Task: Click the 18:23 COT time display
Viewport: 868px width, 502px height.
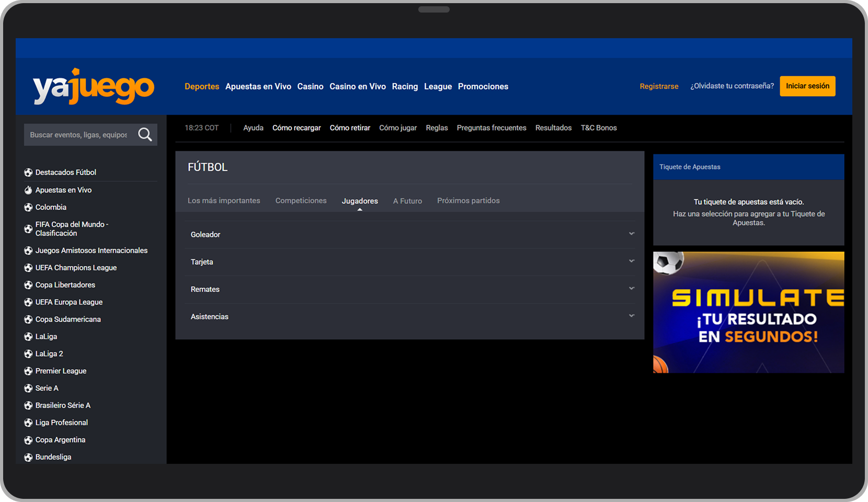Action: 202,128
